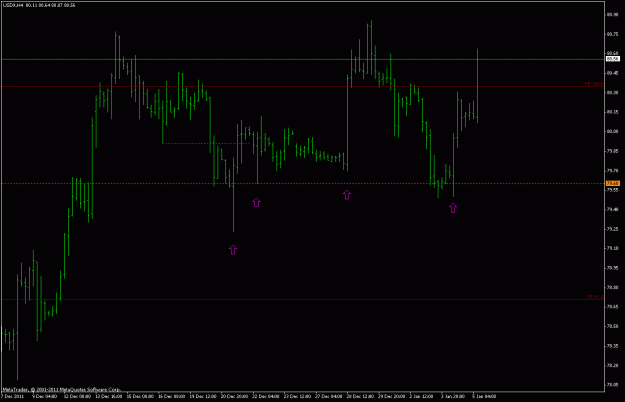Click the 19 Dec 12:00 time axis label

203,396
